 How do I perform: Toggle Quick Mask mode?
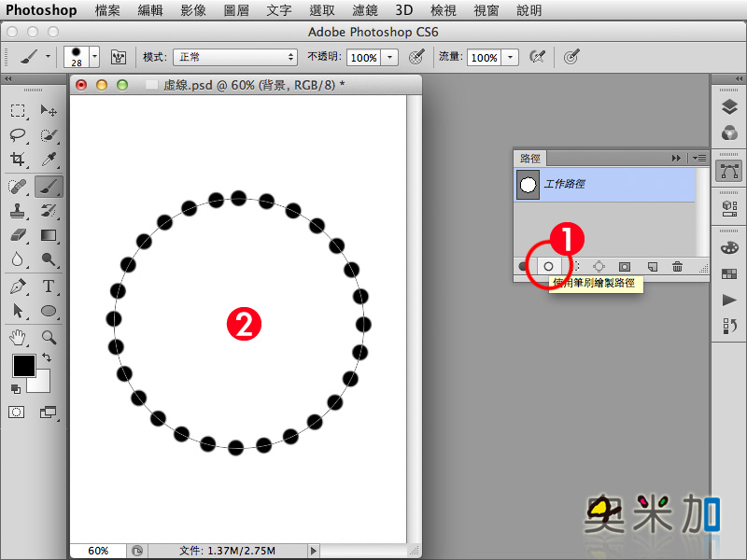pyautogui.click(x=16, y=412)
